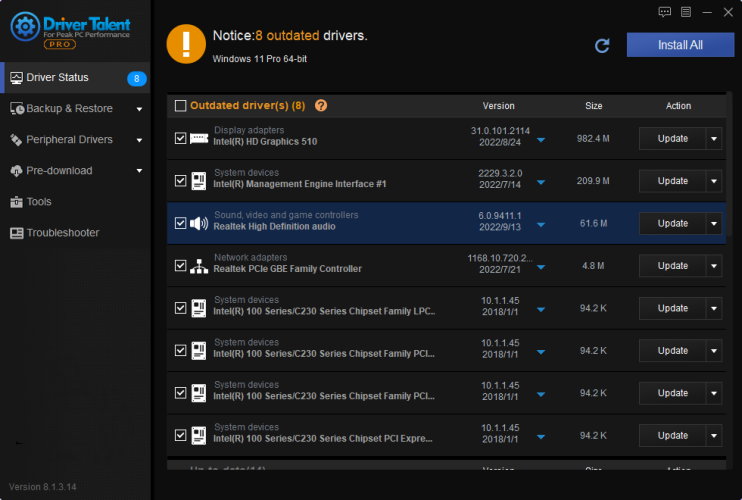Image resolution: width=742 pixels, height=500 pixels.
Task: Open version dropdown for Chipset Family LPC
Action: (541, 310)
